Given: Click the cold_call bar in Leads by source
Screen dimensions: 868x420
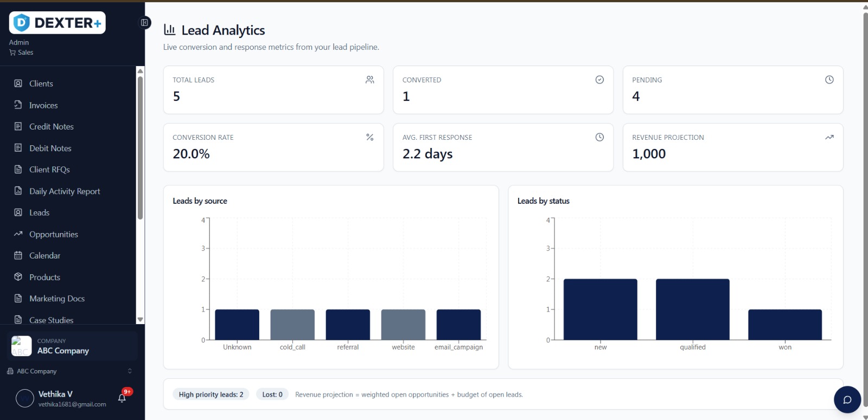Looking at the screenshot, I should click(x=292, y=325).
